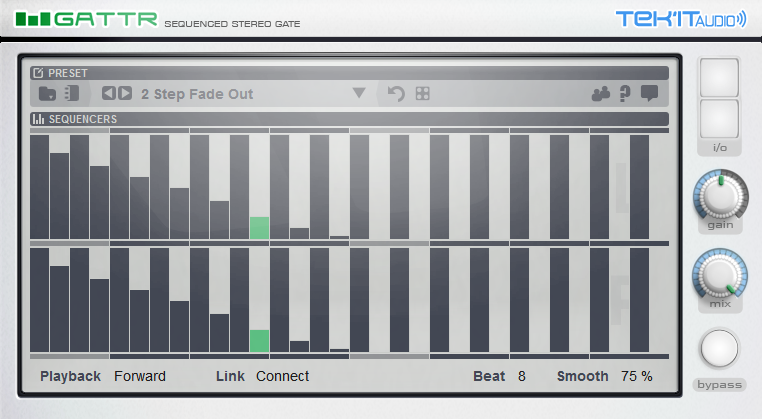Go to the next preset arrow
The image size is (762, 419).
click(125, 93)
